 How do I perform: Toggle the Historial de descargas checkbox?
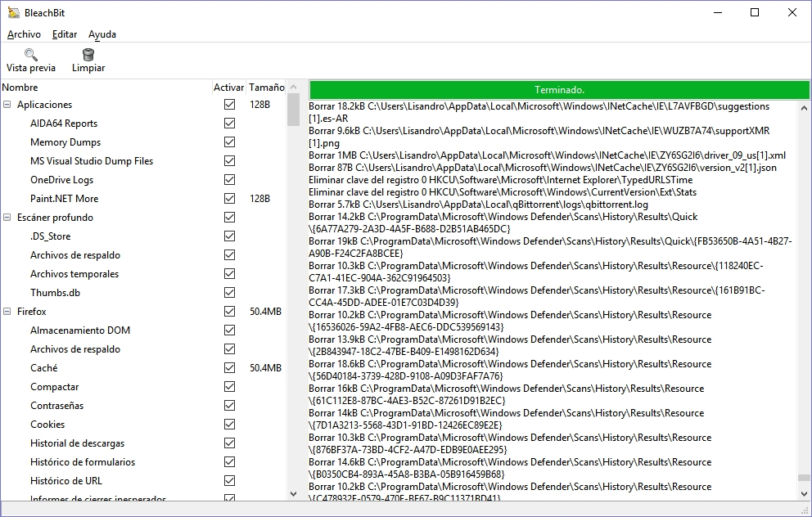[x=229, y=443]
